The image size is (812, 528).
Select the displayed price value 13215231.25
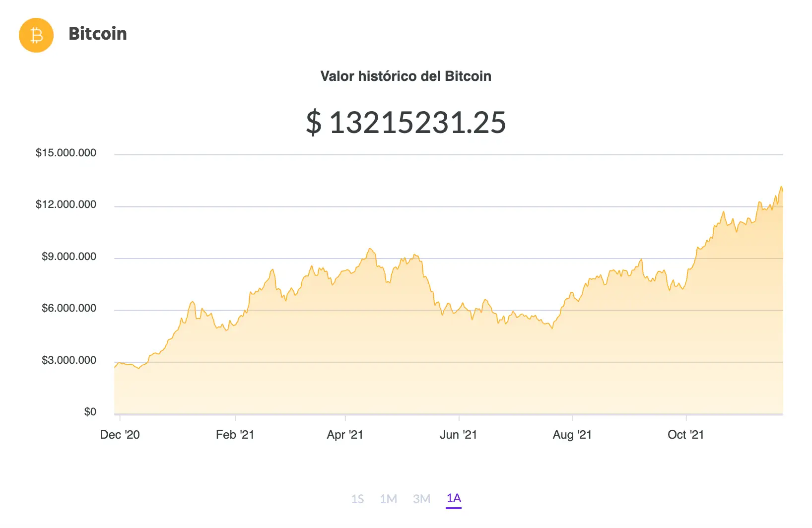pyautogui.click(x=406, y=123)
